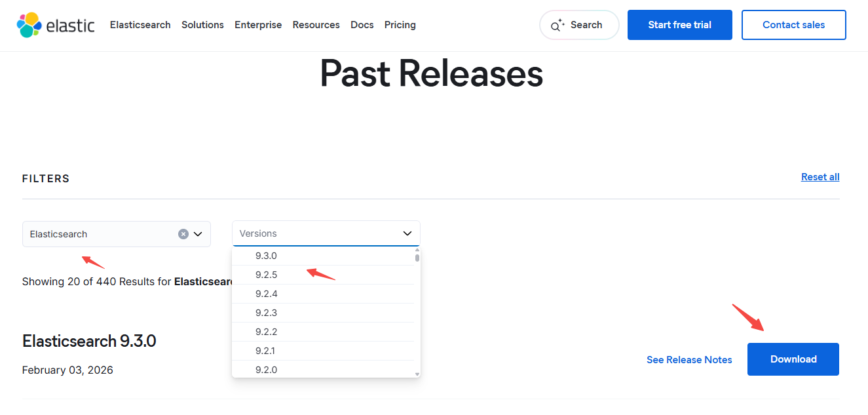
Task: Open the Pricing page
Action: [400, 25]
